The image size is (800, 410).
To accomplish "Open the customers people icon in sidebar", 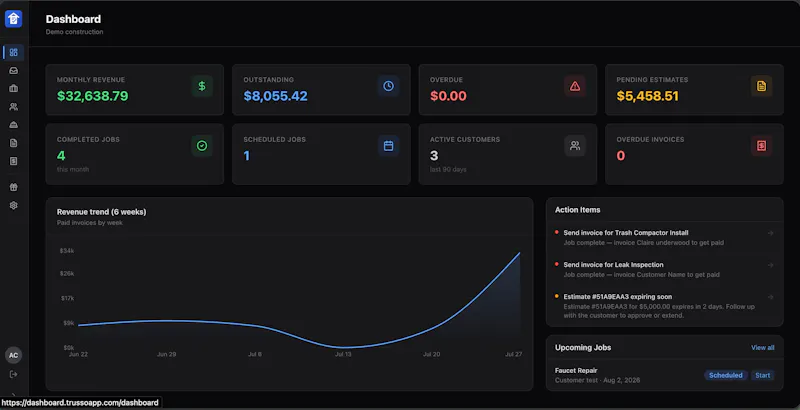I will click(14, 107).
